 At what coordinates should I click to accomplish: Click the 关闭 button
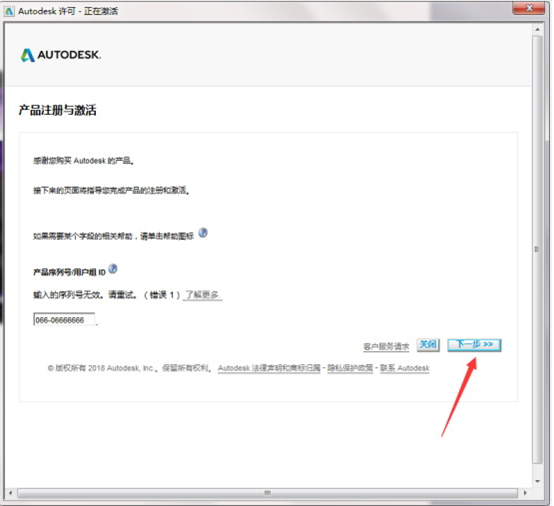[x=428, y=345]
